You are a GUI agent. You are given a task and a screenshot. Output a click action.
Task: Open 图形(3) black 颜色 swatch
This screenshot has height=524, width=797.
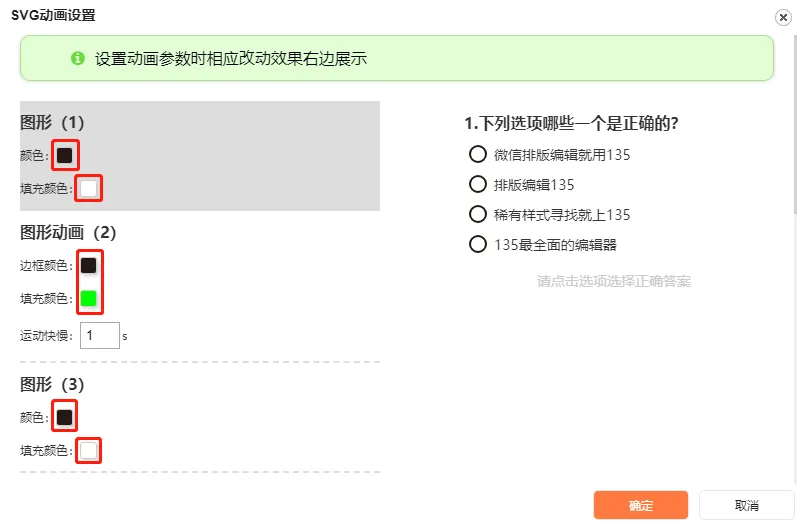(x=64, y=417)
